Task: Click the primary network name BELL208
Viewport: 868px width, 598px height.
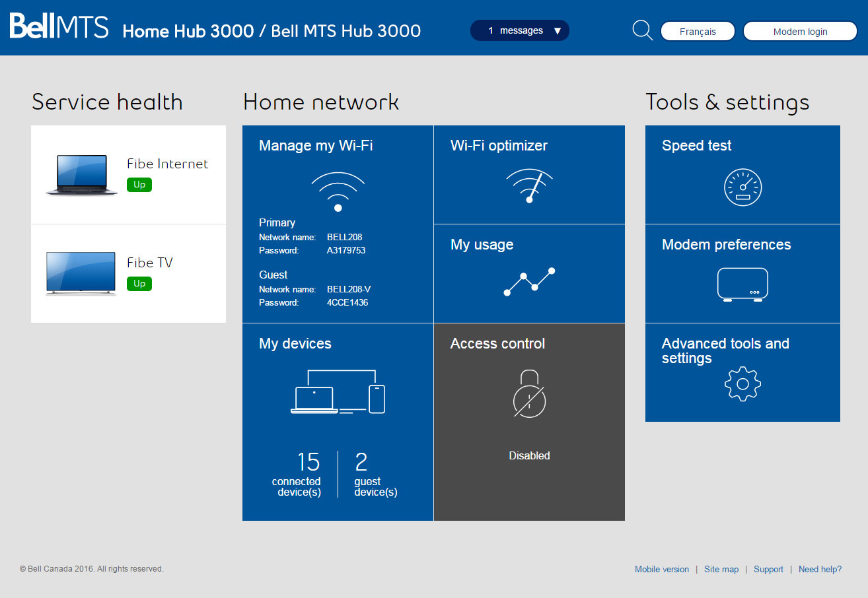Action: 344,237
